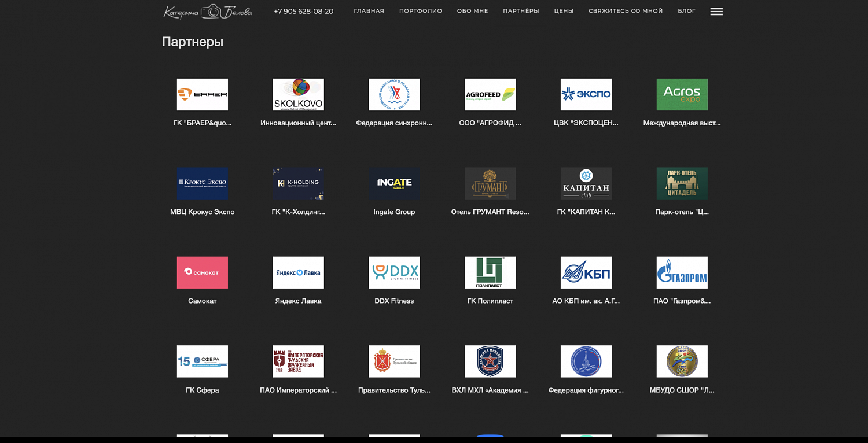This screenshot has width=868, height=443.
Task: Go to the Главная menu item
Action: click(x=369, y=11)
